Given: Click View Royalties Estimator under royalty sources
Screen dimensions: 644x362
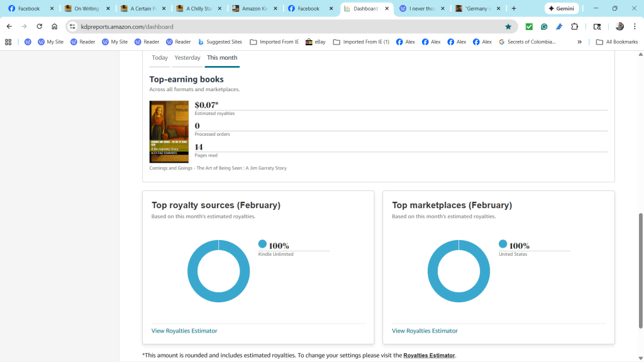Looking at the screenshot, I should coord(184,331).
